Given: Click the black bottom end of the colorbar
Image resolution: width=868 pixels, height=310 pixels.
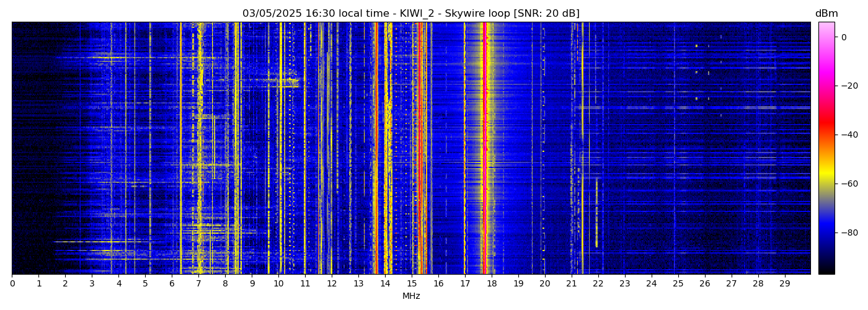Looking at the screenshot, I should 826,271.
